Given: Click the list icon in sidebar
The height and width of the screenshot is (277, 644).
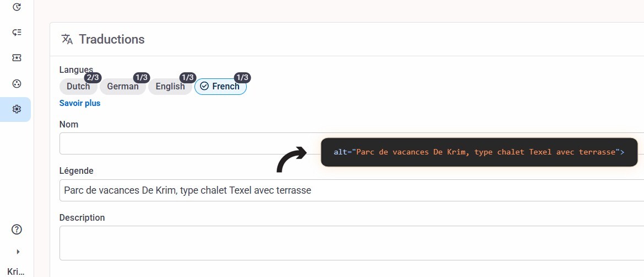Looking at the screenshot, I should click(x=17, y=33).
